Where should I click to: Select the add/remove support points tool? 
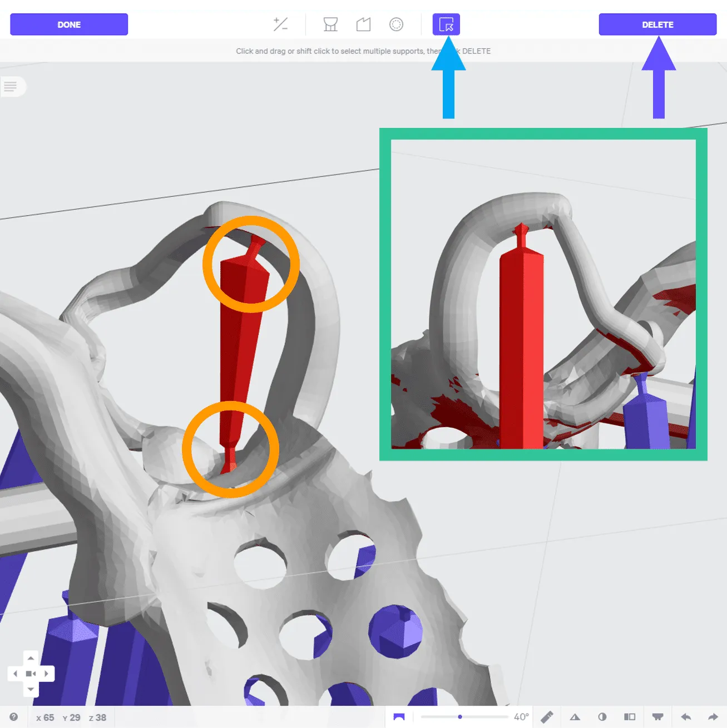click(280, 24)
